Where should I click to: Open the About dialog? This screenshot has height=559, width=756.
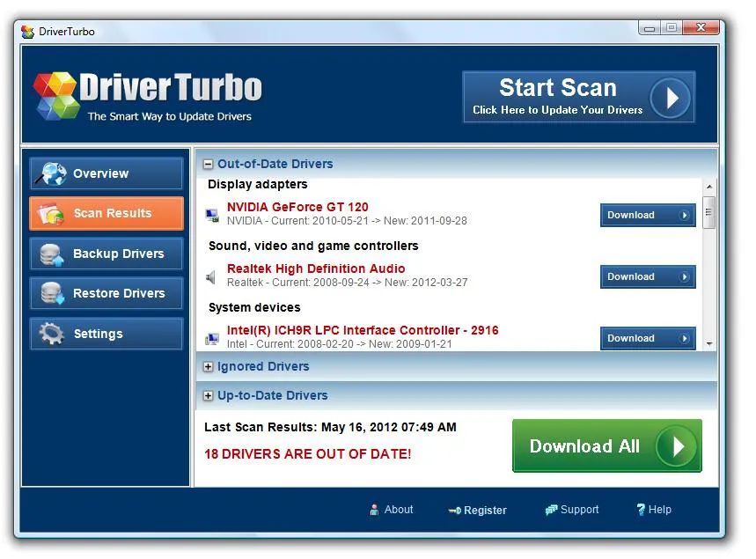pos(391,510)
